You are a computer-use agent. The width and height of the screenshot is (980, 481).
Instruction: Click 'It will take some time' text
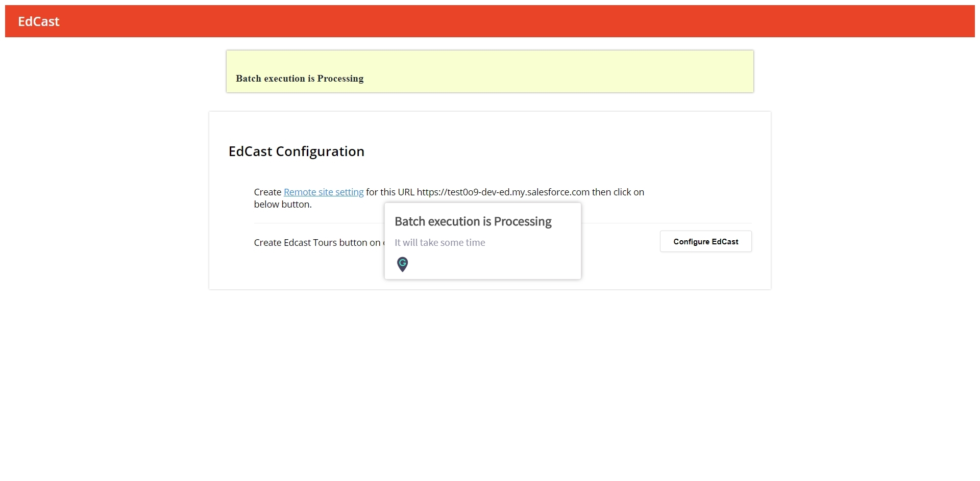tap(440, 243)
